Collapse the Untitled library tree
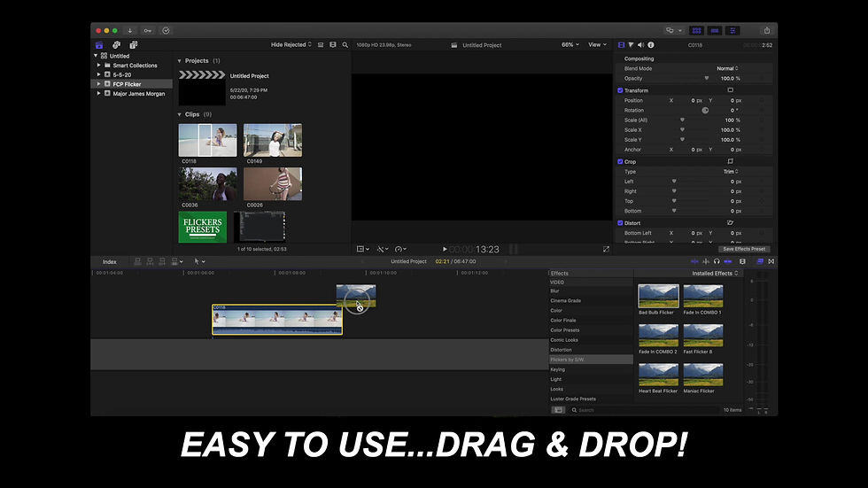This screenshot has width=868, height=488. coord(96,56)
